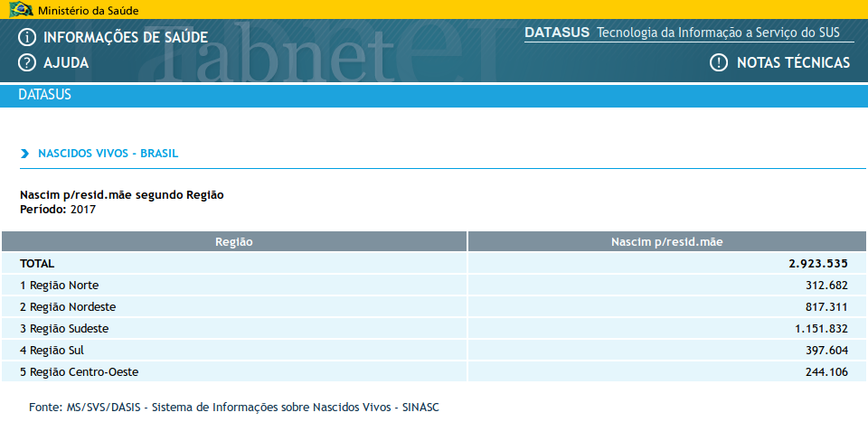Click the question mark help icon
The image size is (868, 422).
pos(27,63)
